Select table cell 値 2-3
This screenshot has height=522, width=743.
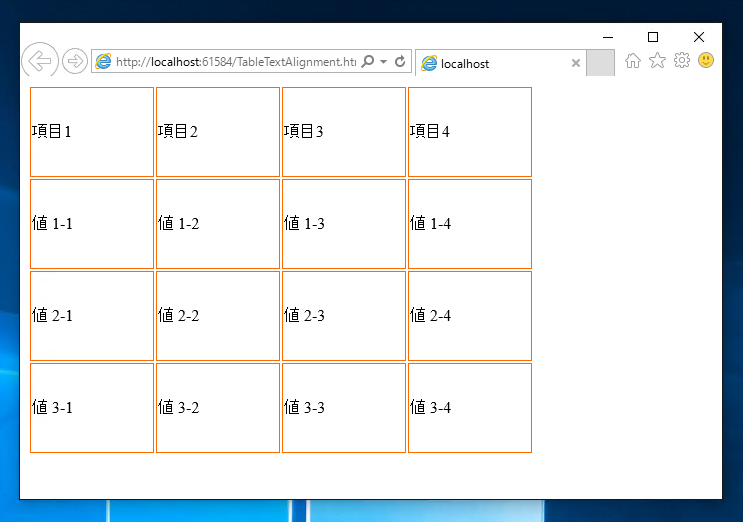(344, 316)
